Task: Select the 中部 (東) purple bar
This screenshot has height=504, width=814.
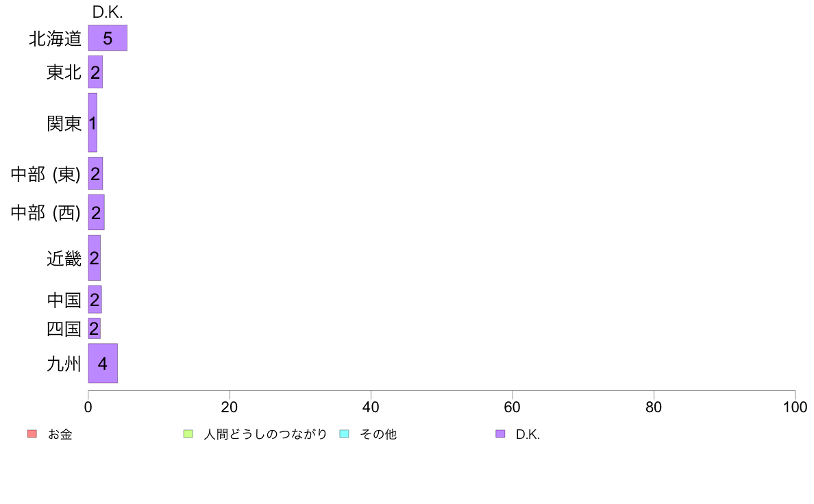Action: point(95,174)
